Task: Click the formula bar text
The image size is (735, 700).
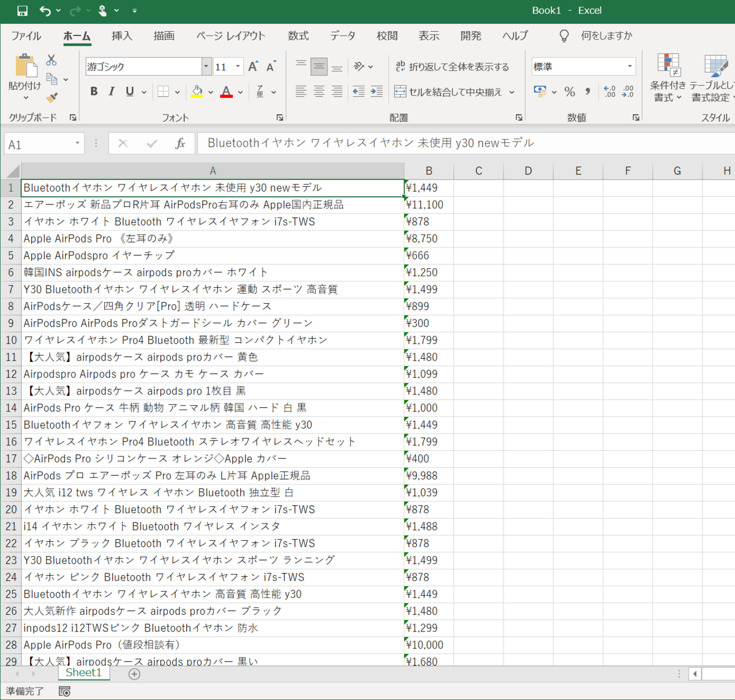Action: [371, 143]
